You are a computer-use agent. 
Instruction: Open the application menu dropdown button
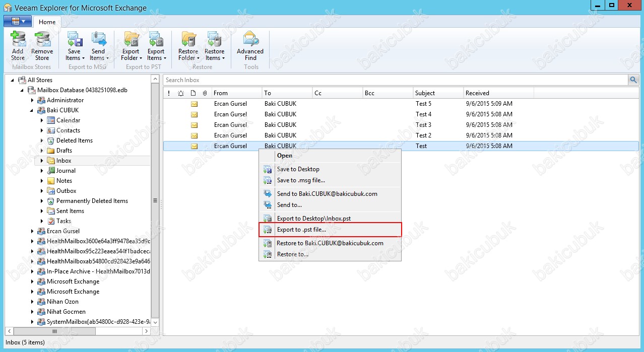click(18, 21)
